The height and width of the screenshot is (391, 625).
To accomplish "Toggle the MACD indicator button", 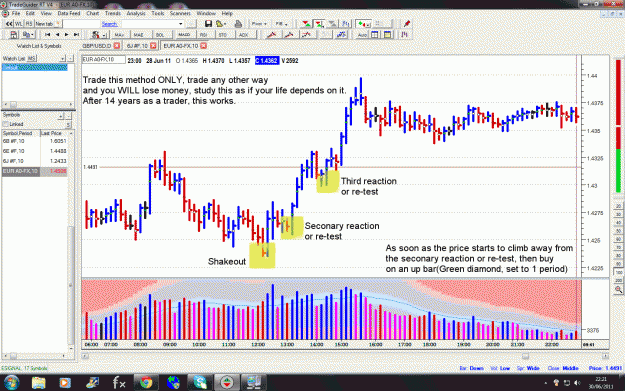I will [184, 35].
